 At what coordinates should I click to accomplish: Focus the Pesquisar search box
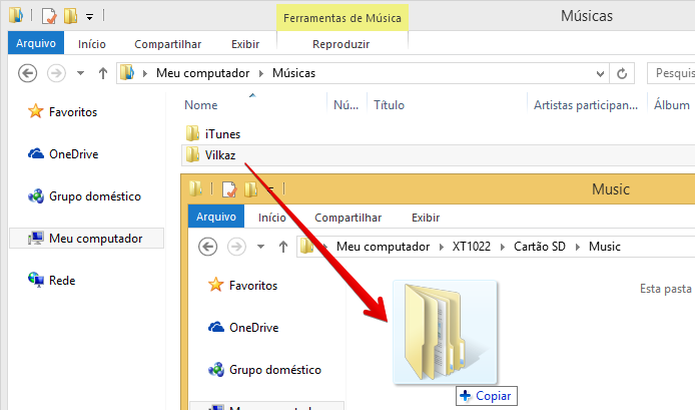click(x=671, y=73)
